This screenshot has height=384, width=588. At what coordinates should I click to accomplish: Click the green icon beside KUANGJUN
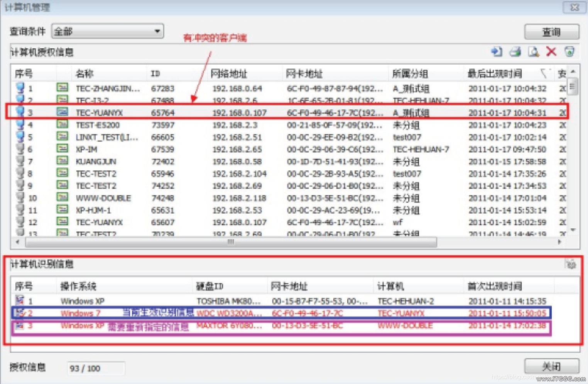pyautogui.click(x=62, y=161)
